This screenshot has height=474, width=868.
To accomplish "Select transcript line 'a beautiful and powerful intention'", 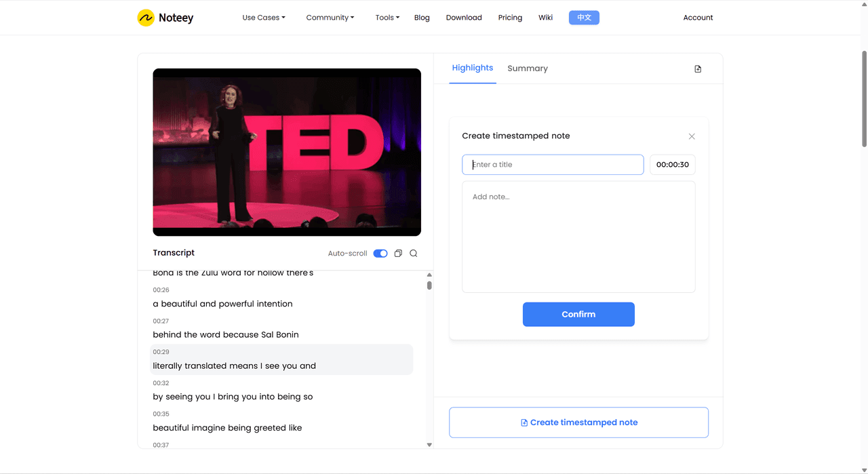I will [x=223, y=304].
